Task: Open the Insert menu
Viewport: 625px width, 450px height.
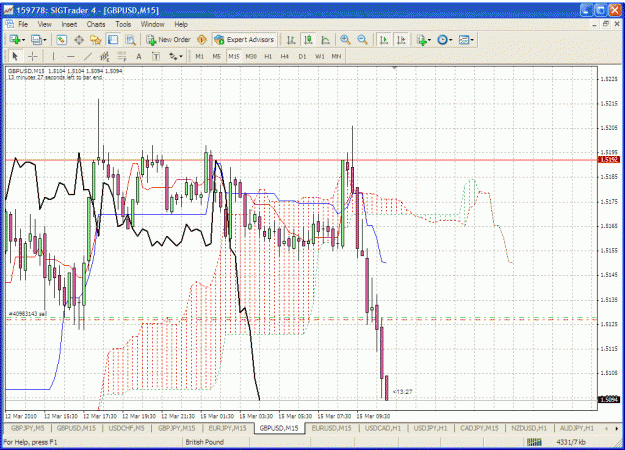Action: point(69,24)
